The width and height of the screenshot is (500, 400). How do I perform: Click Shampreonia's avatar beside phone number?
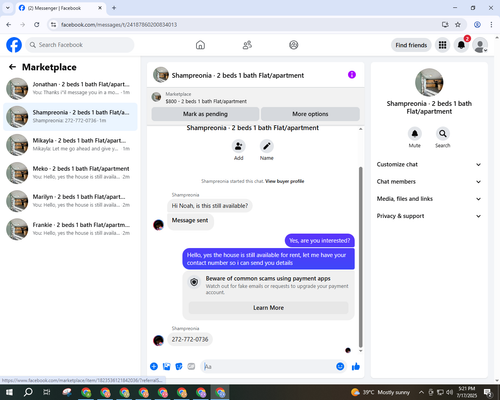tap(158, 340)
